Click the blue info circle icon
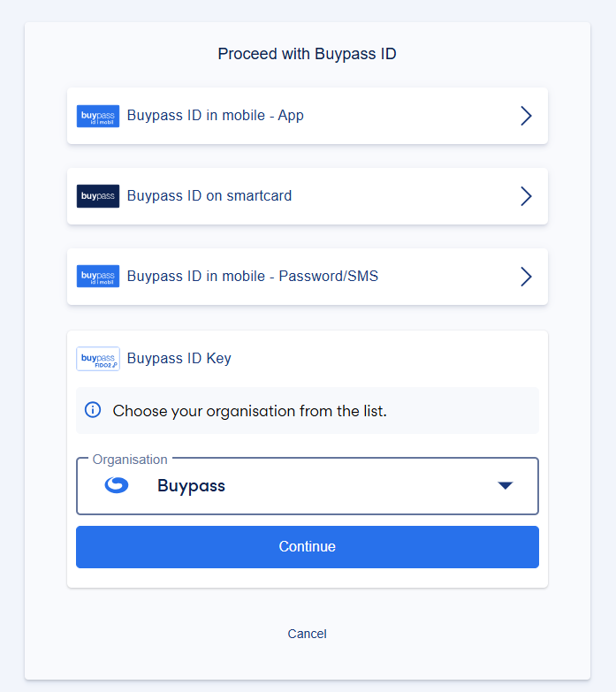 (x=93, y=410)
